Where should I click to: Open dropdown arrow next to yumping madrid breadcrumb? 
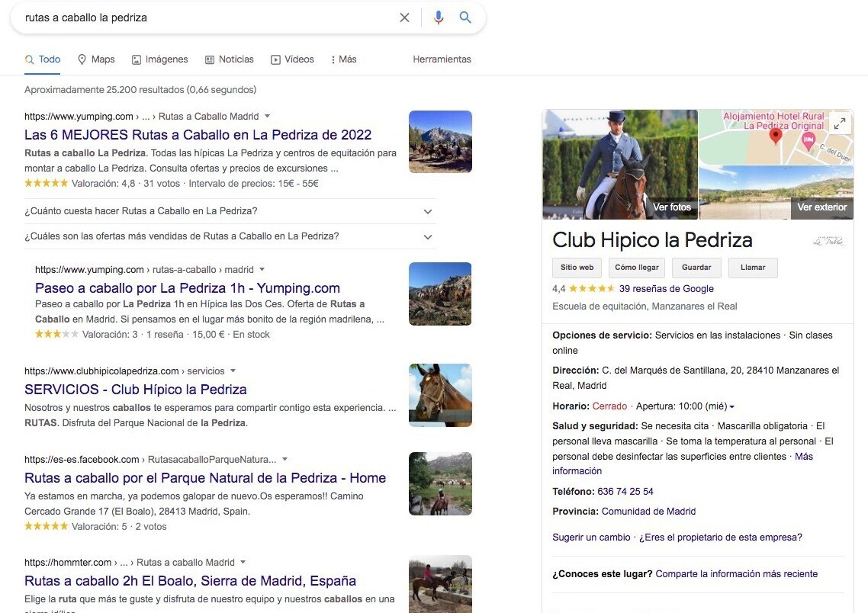point(262,269)
